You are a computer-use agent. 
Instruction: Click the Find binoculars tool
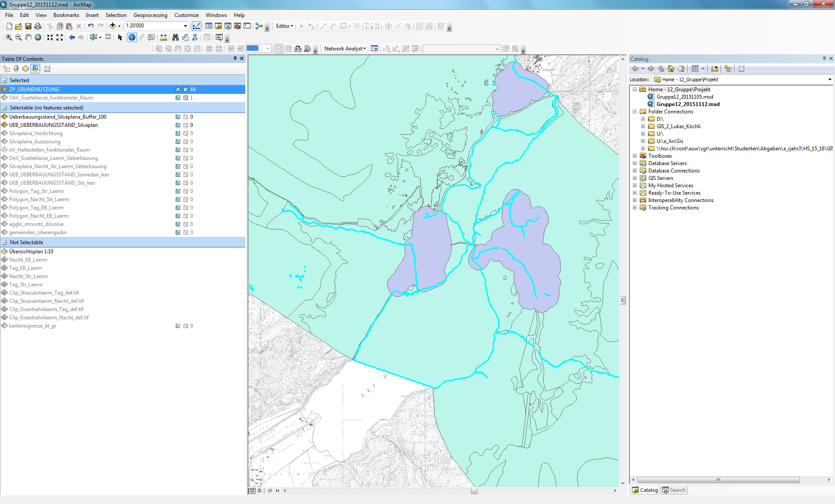coord(175,37)
